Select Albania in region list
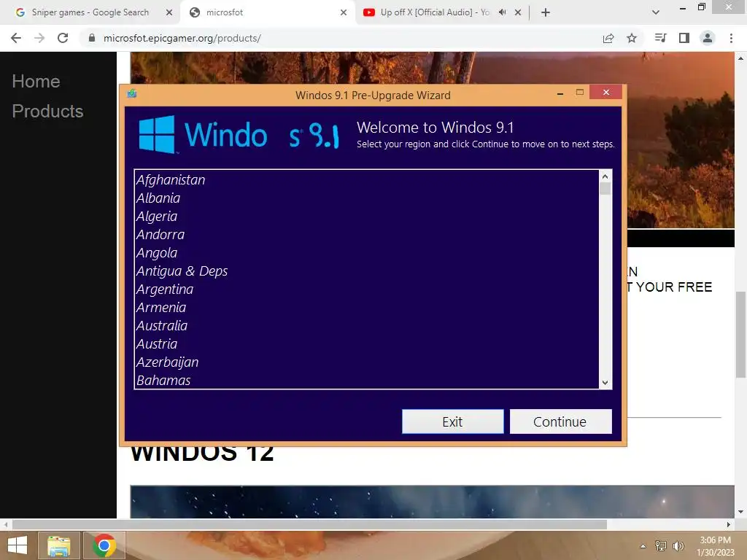 366,198
